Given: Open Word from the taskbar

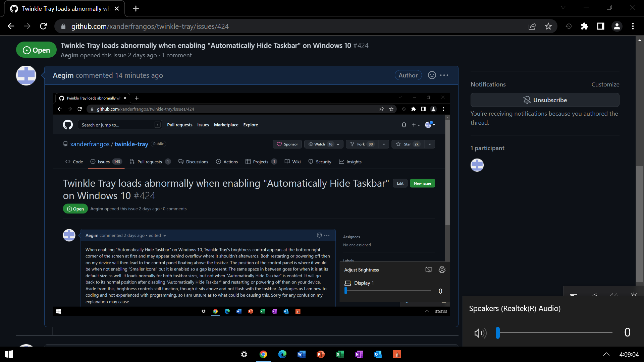Looking at the screenshot, I should point(302,354).
